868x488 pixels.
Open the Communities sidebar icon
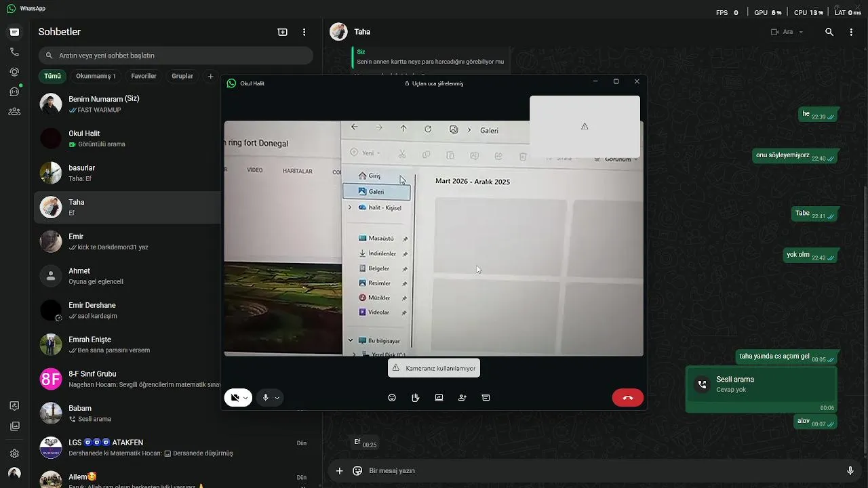[x=14, y=111]
